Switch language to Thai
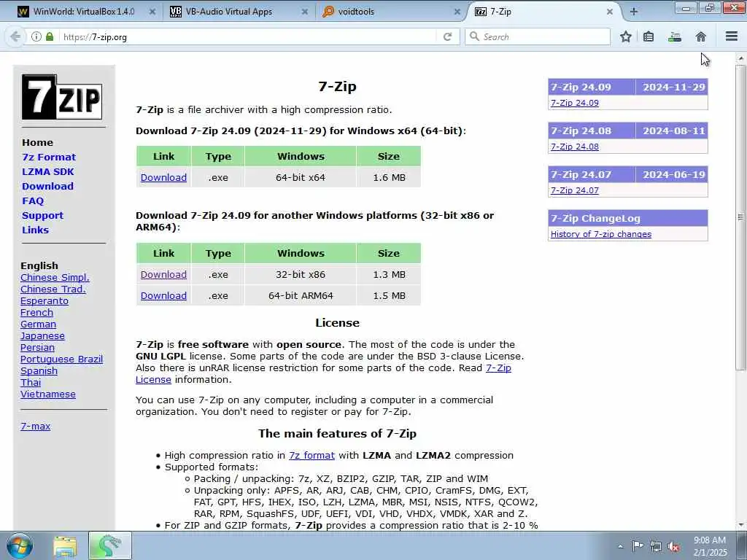This screenshot has width=747, height=560. (x=31, y=383)
